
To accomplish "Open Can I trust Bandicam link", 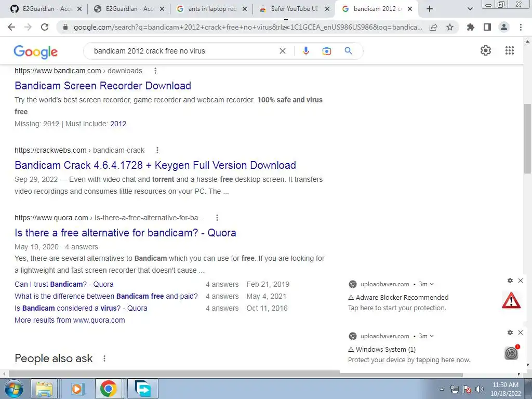I will tap(64, 284).
